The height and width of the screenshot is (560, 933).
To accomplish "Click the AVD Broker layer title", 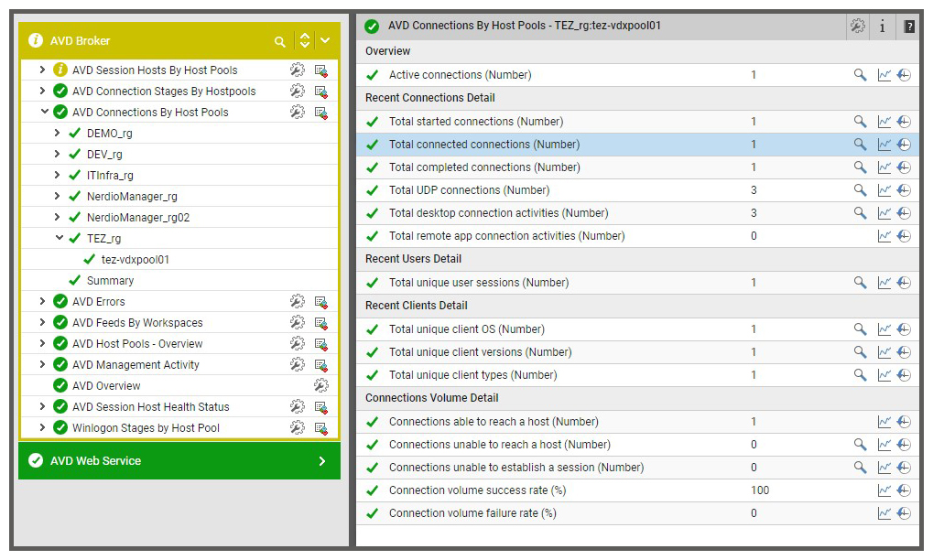I will click(81, 41).
